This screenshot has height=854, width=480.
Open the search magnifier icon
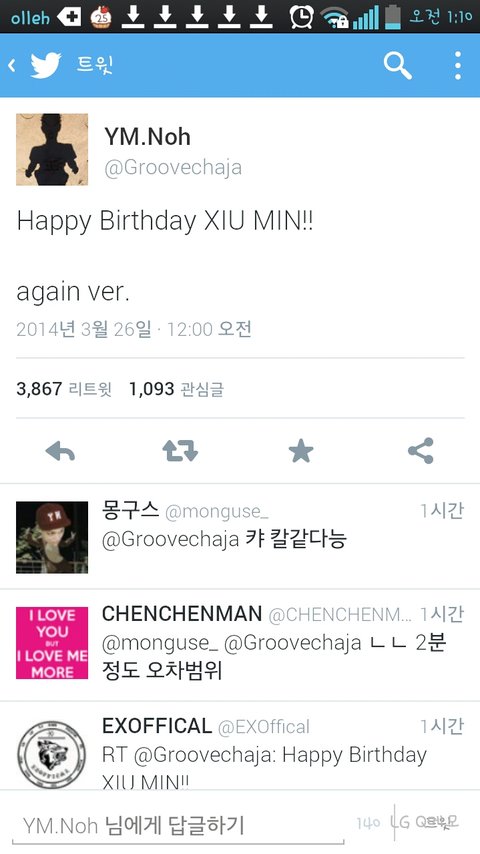(398, 66)
